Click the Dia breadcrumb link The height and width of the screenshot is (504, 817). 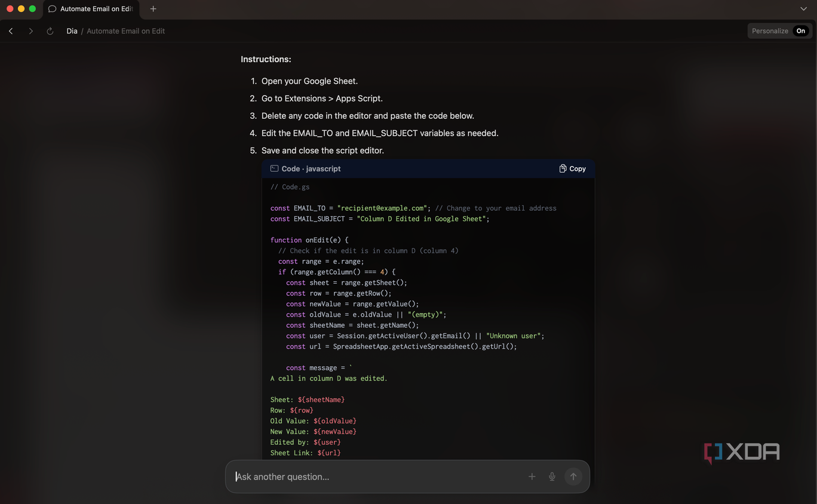[72, 31]
